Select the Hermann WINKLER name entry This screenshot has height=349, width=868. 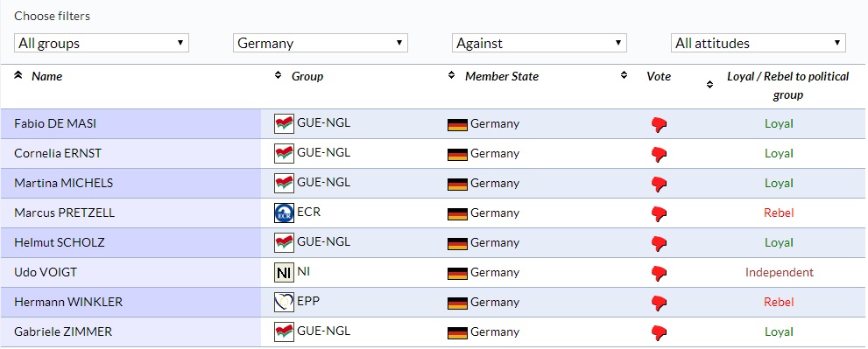68,303
